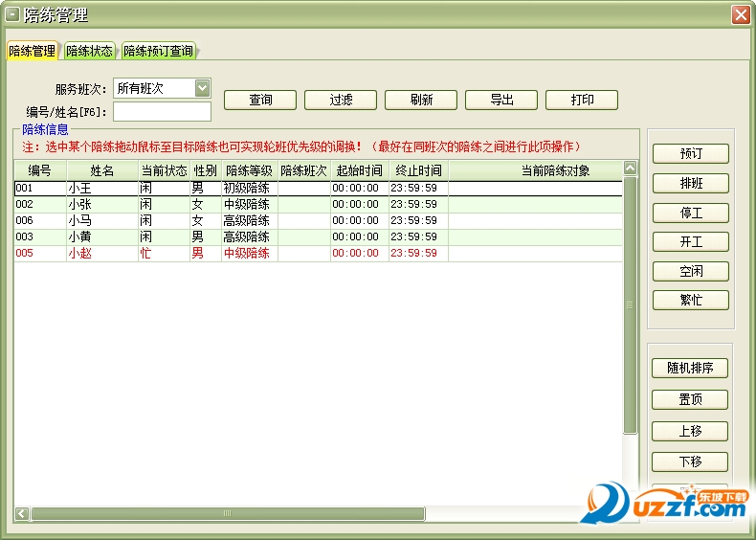Image resolution: width=756 pixels, height=540 pixels.
Task: Click the vertical scrollbar up arrow
Action: click(x=631, y=168)
